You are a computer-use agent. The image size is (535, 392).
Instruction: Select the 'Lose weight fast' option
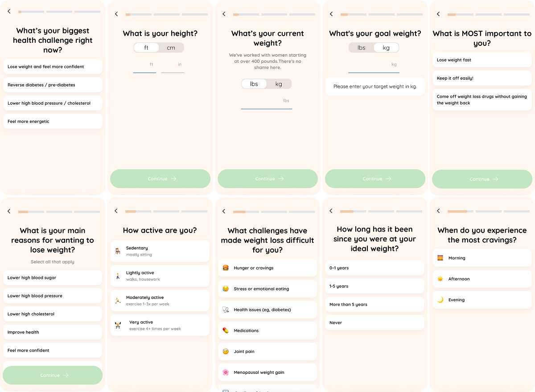[x=482, y=60]
